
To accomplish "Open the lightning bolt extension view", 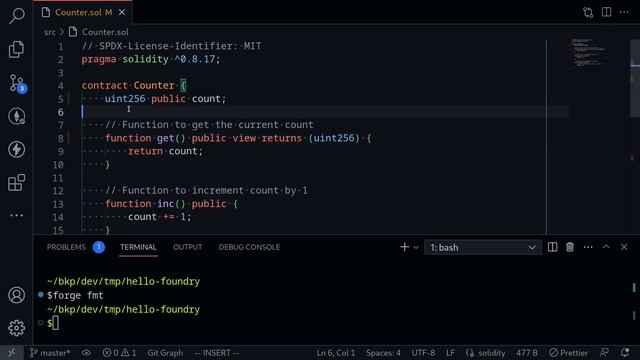I will [x=16, y=149].
